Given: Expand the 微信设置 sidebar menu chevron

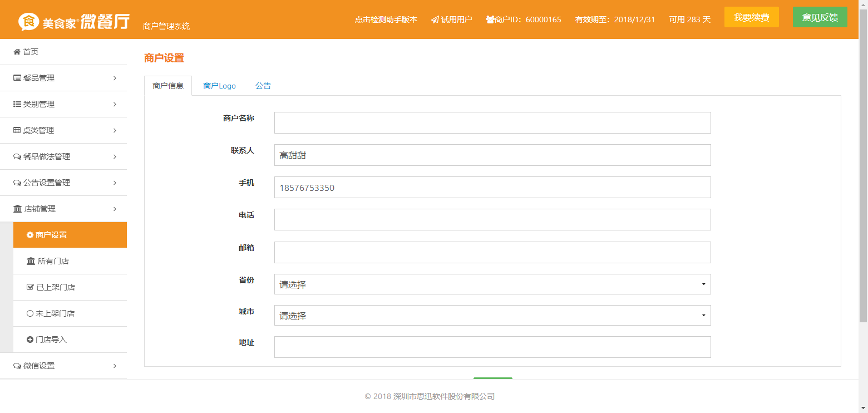Looking at the screenshot, I should coord(115,366).
